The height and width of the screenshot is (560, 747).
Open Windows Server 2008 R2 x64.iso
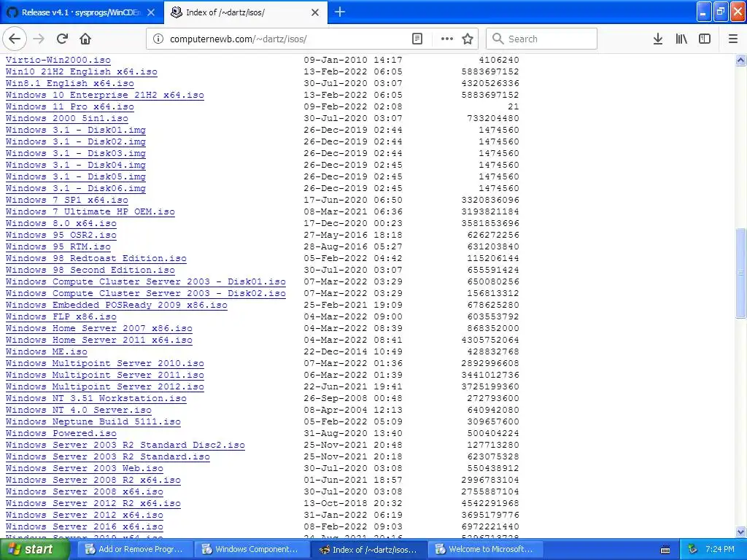pyautogui.click(x=93, y=480)
